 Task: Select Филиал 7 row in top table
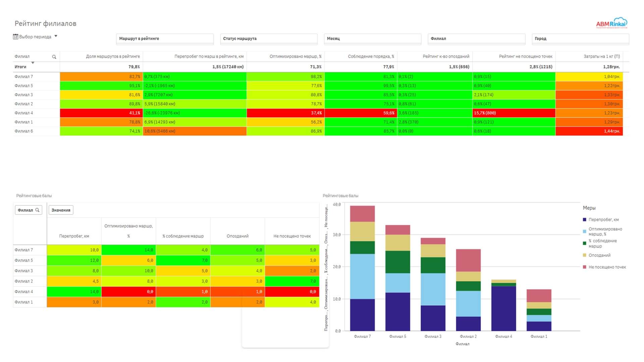click(x=318, y=76)
